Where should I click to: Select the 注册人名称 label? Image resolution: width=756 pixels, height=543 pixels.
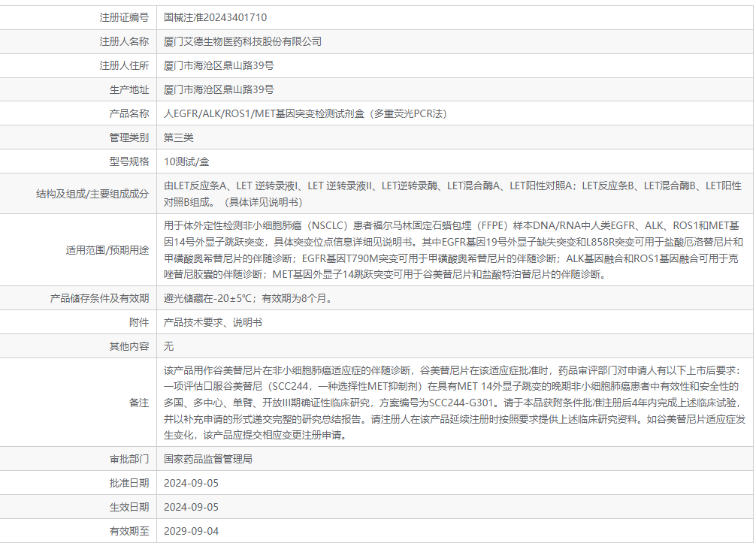124,41
